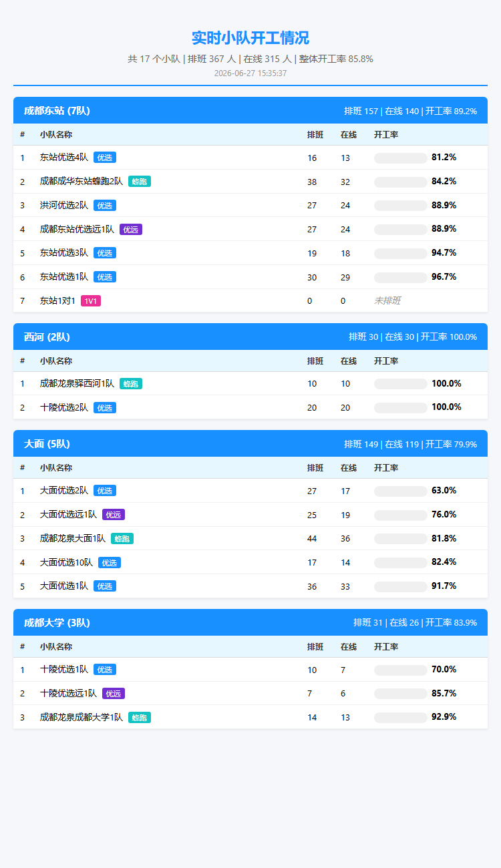Click the 优远 badge next to 大面优选远1队
The image size is (501, 868).
[114, 515]
